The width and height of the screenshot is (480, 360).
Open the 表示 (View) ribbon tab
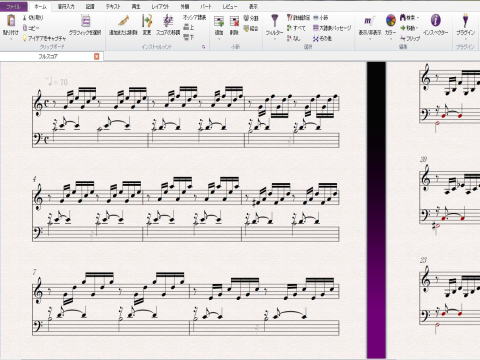tap(254, 6)
